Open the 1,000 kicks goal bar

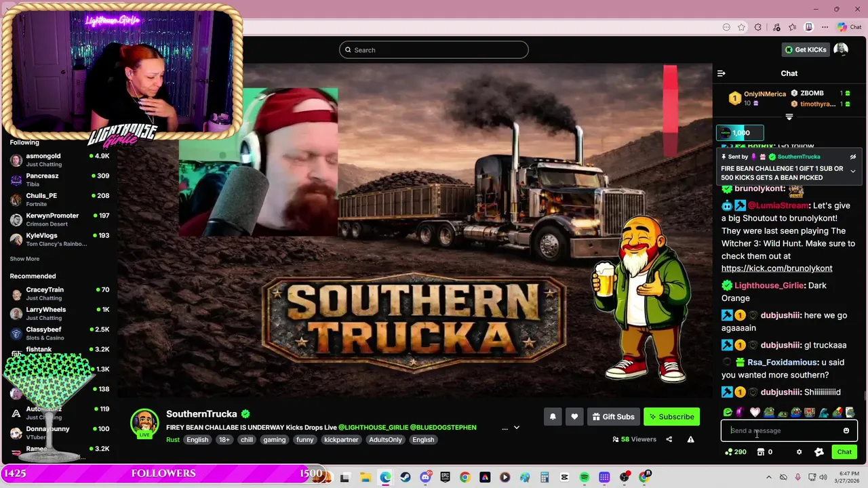(x=740, y=133)
